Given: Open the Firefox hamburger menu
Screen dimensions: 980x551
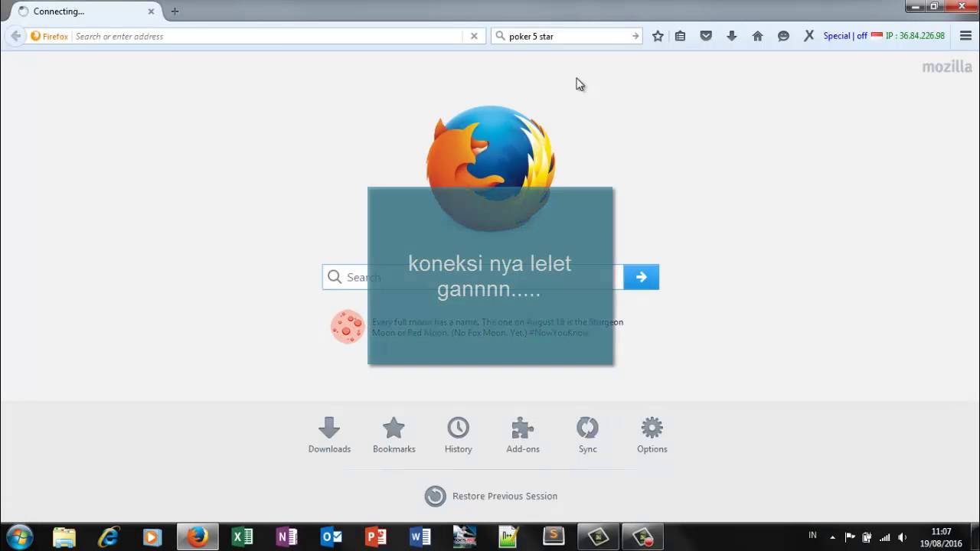Looking at the screenshot, I should click(x=965, y=36).
